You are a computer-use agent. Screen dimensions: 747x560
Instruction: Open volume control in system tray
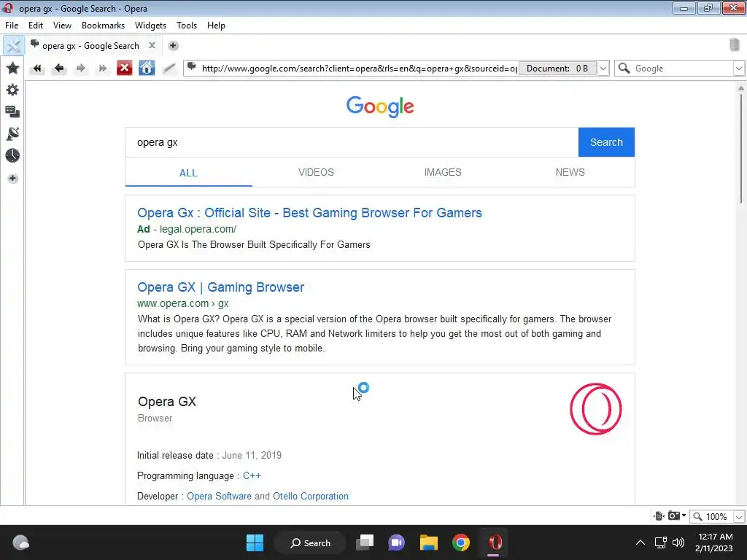(678, 542)
